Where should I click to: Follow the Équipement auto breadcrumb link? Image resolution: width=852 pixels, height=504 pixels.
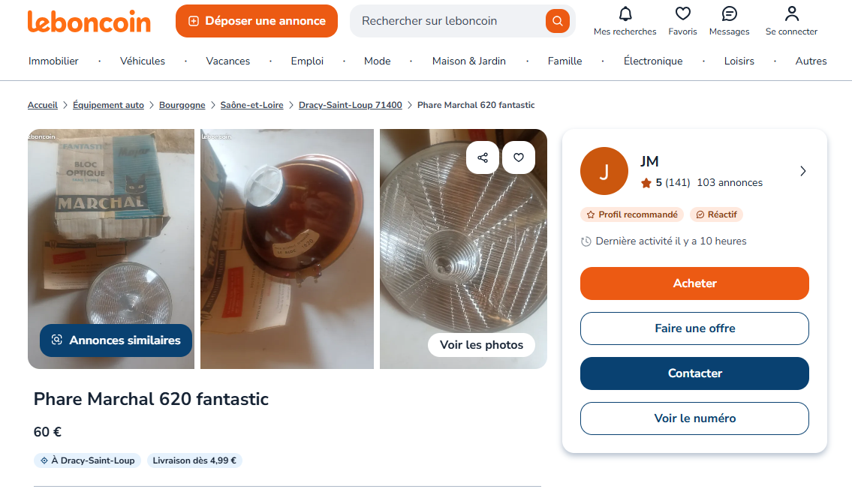(x=108, y=105)
